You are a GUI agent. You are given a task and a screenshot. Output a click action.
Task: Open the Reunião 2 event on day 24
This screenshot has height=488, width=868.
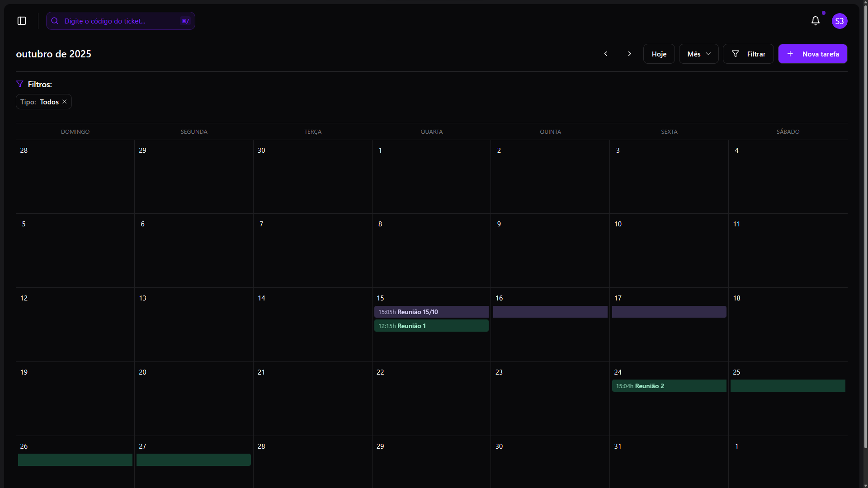[669, 386]
